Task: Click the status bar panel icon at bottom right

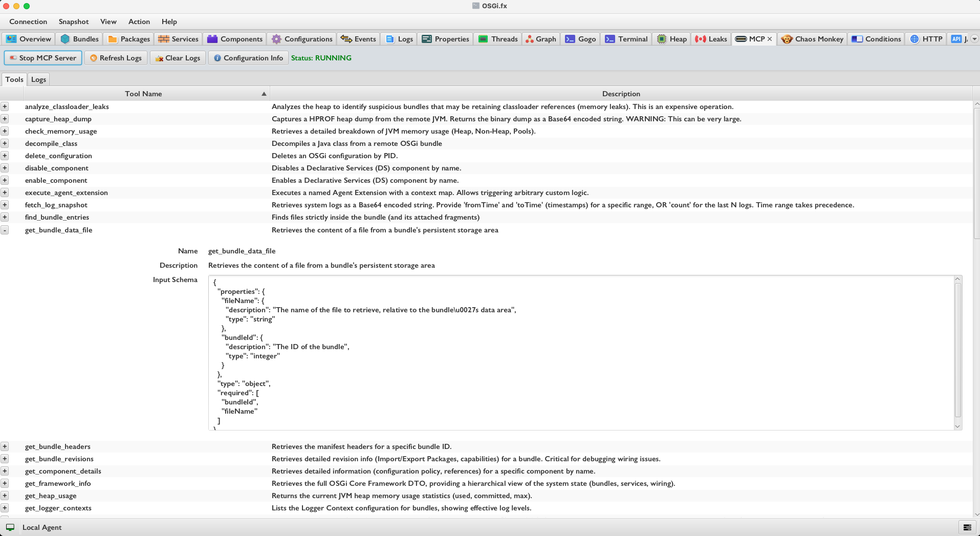Action: click(x=967, y=527)
